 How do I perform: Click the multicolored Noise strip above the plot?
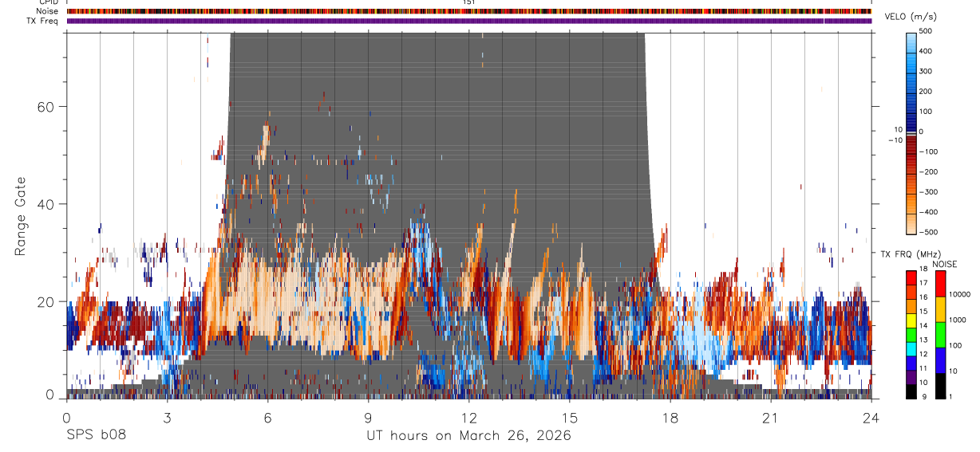click(x=468, y=11)
